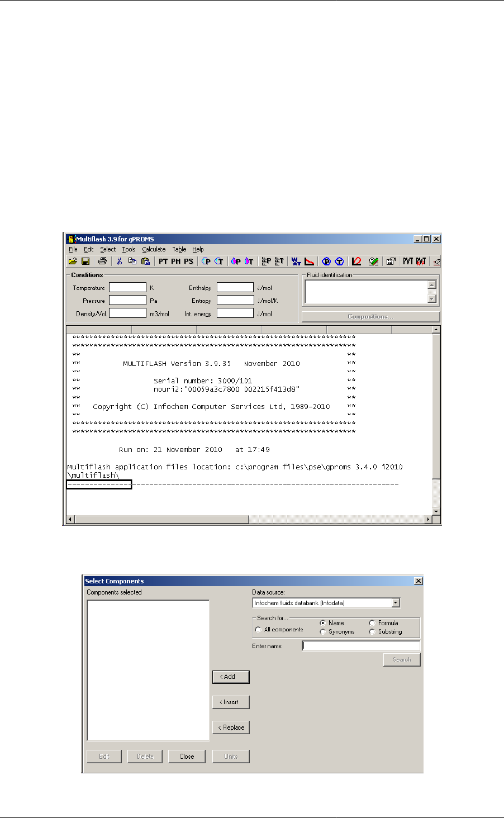Screen dimensions: 504x818
Task: Open the Edit menu
Action: click(x=89, y=249)
